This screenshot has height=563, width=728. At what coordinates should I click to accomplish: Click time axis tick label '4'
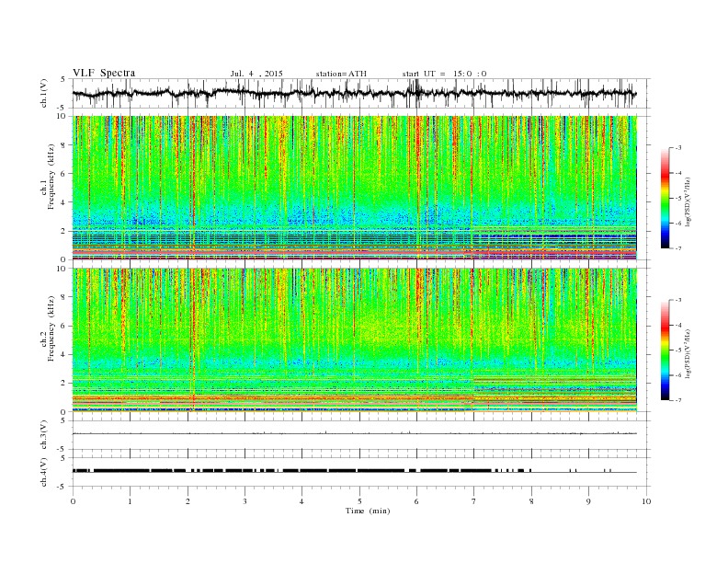pyautogui.click(x=301, y=501)
